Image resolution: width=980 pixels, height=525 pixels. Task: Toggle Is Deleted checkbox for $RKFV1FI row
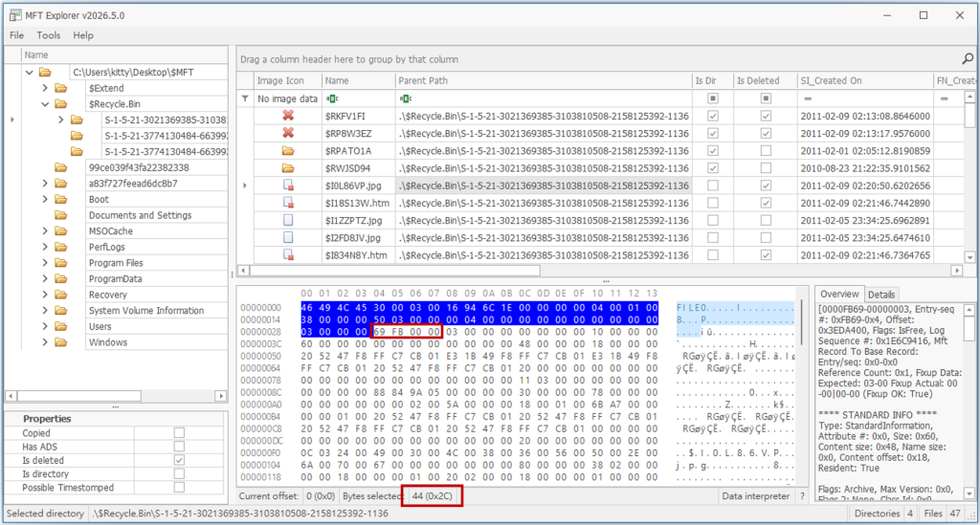766,116
